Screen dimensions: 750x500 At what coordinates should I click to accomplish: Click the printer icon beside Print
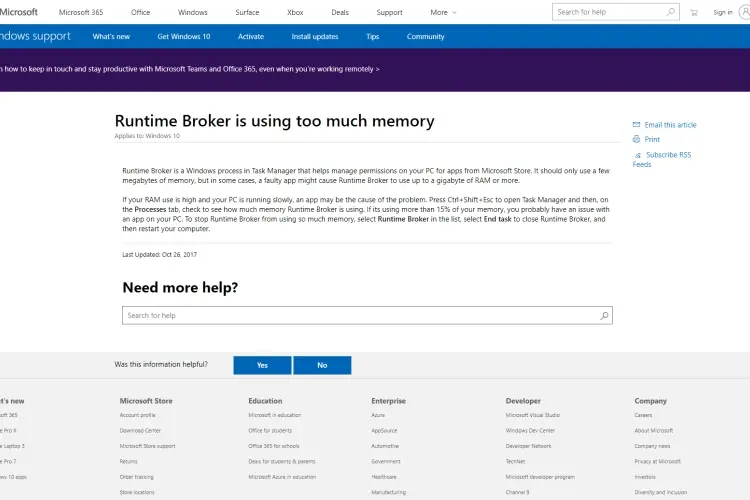[x=636, y=139]
